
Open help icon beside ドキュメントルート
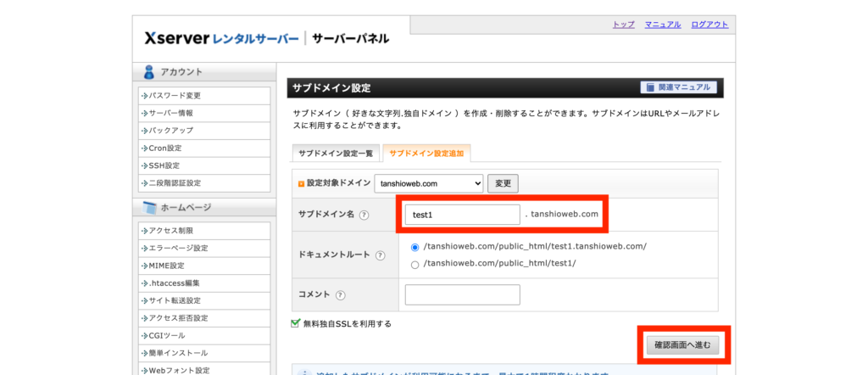click(380, 255)
